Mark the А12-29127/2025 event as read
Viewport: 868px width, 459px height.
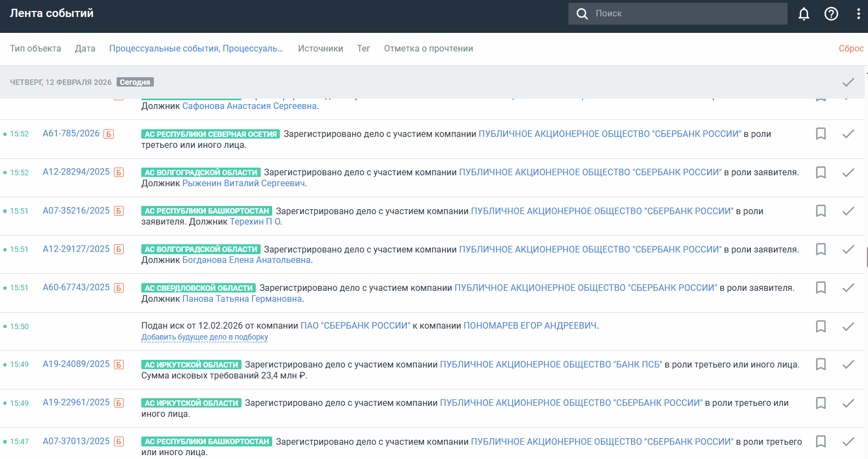pyautogui.click(x=848, y=249)
